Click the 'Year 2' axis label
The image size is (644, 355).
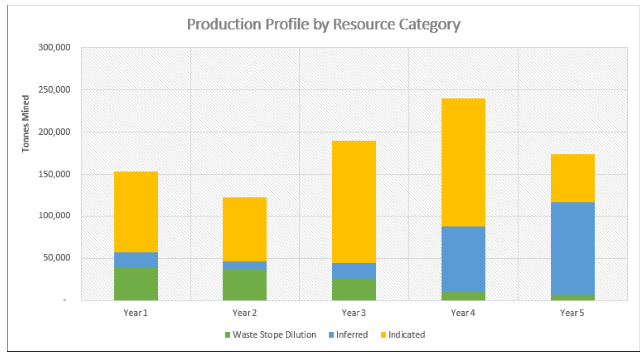tap(245, 312)
